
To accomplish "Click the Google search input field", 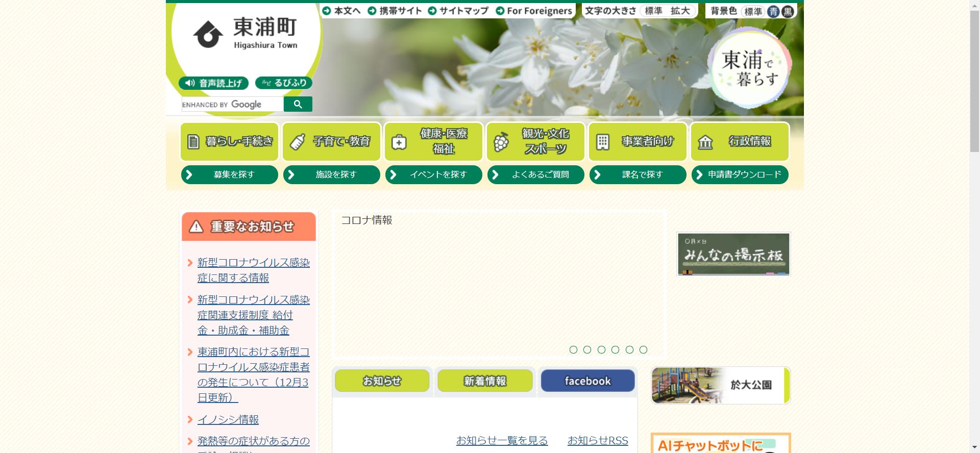I will 232,104.
